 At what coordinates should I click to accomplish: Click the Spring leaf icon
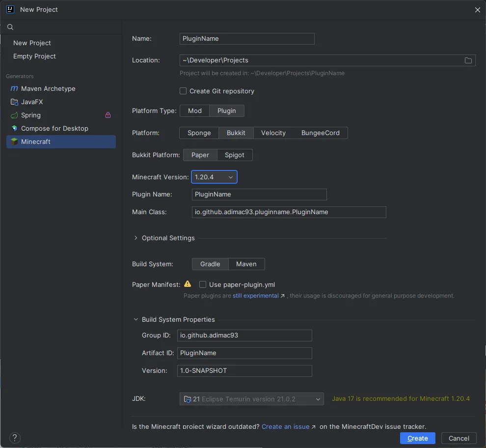coord(14,115)
